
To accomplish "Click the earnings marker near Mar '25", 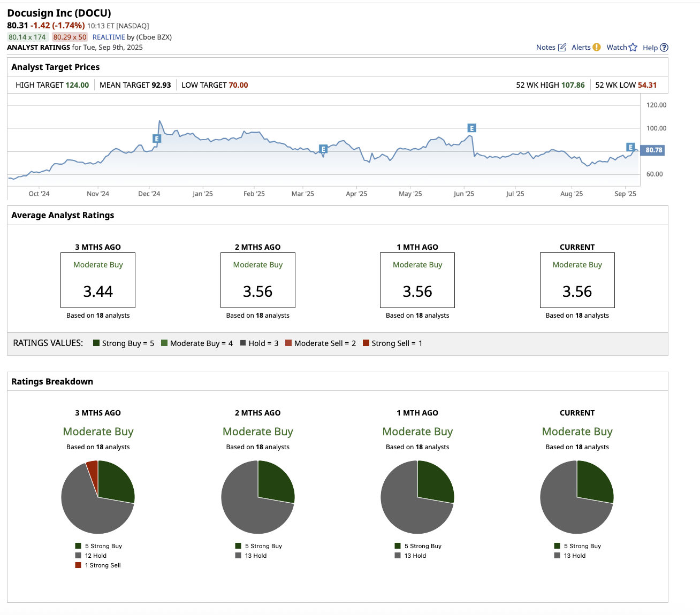I will coord(323,149).
